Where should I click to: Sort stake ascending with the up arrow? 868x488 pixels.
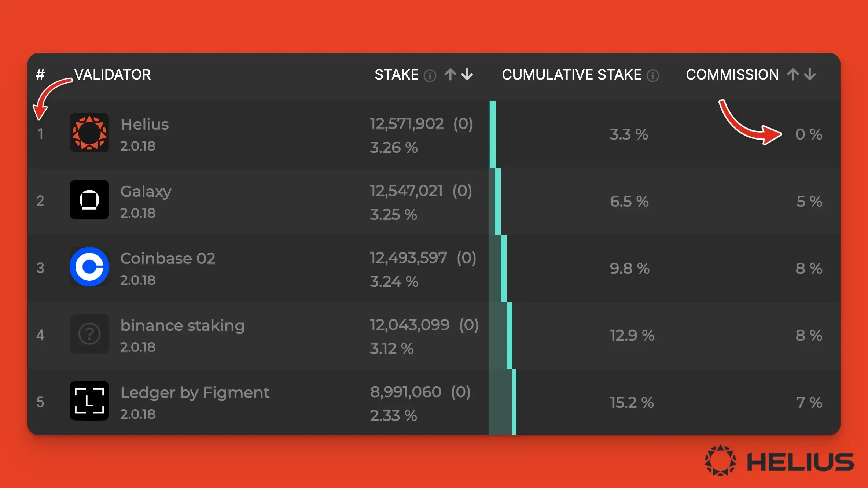(x=450, y=74)
